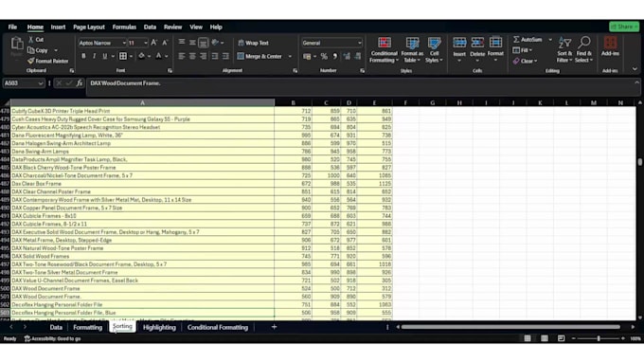Click Merge & Center button
The image size is (644, 363).
click(259, 56)
